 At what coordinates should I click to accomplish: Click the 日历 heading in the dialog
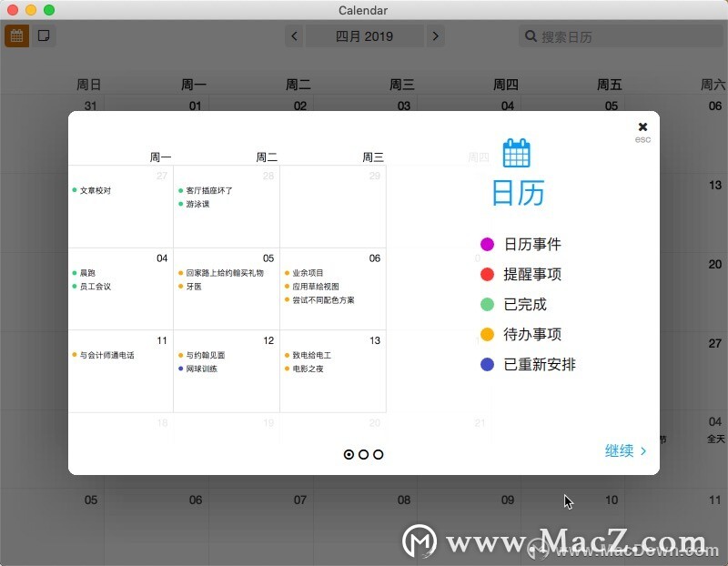point(518,193)
